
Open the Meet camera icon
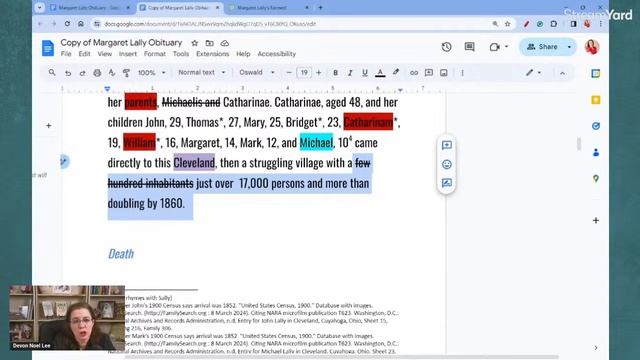(494, 47)
